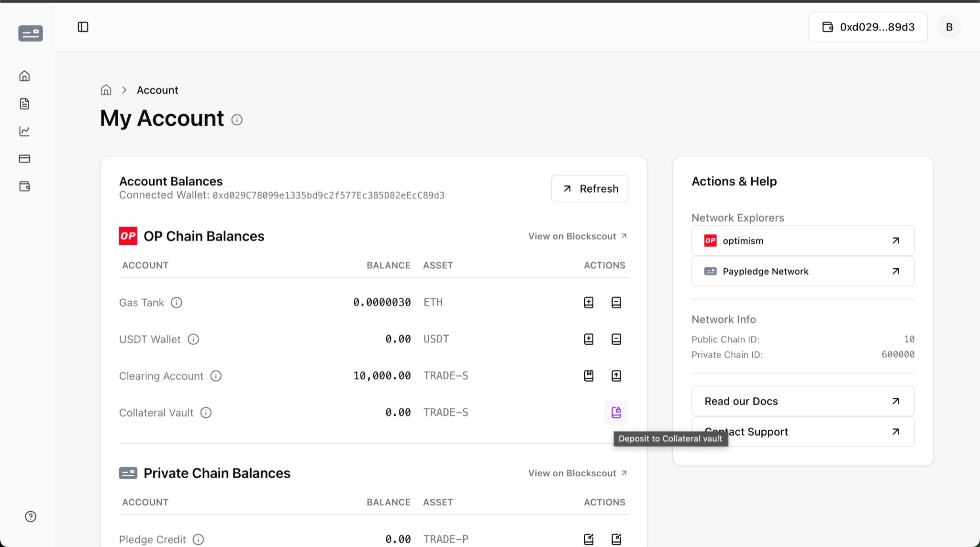The image size is (980, 547).
Task: Open Home from the sidebar
Action: [x=24, y=76]
